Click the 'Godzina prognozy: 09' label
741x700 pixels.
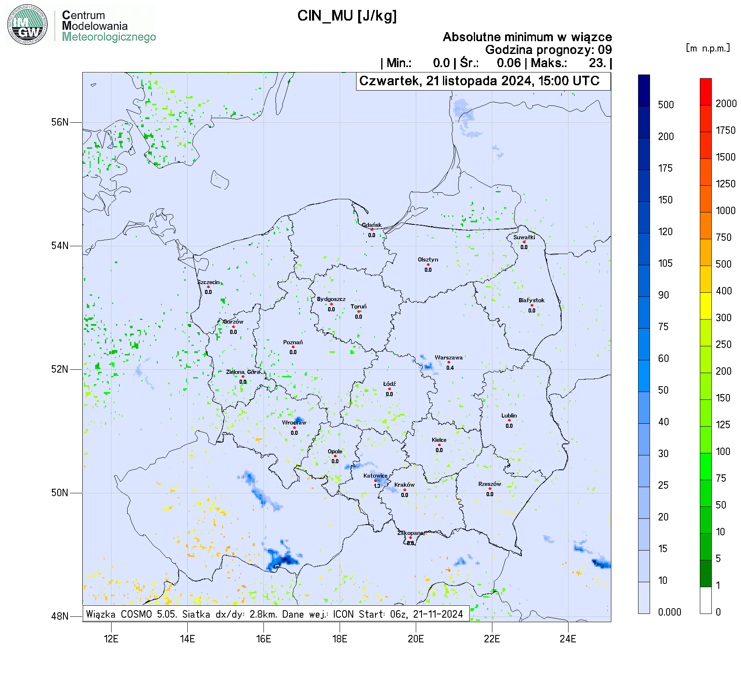point(548,50)
